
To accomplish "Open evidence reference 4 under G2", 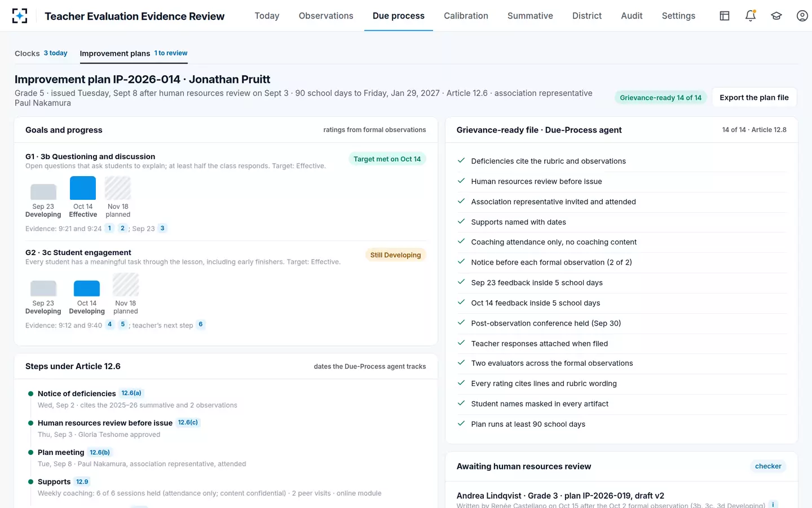I will [x=110, y=325].
